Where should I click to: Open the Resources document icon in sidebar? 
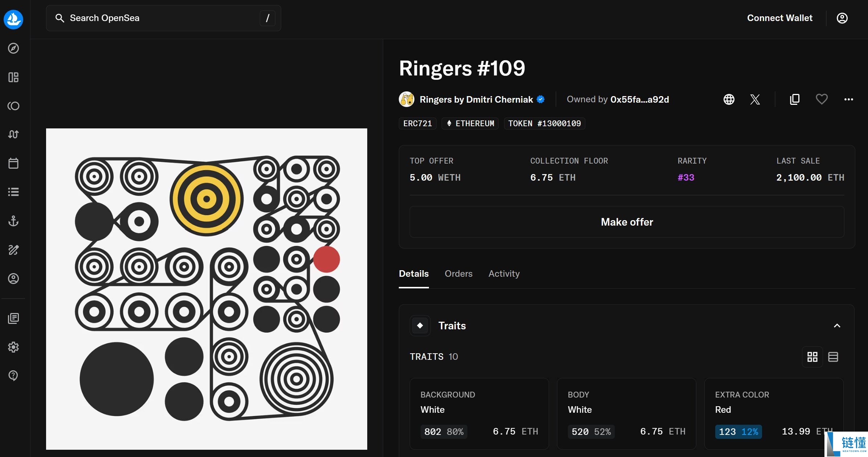pyautogui.click(x=13, y=318)
